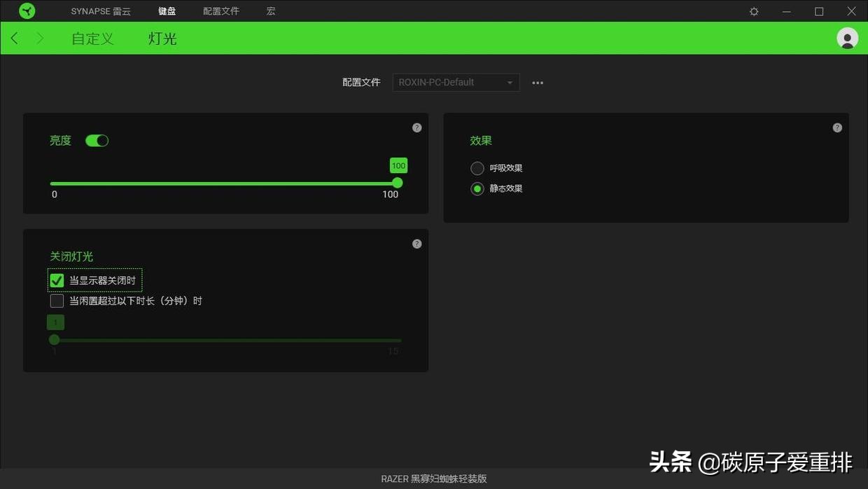
Task: Select the 呼吸效果 radio button
Action: click(477, 168)
